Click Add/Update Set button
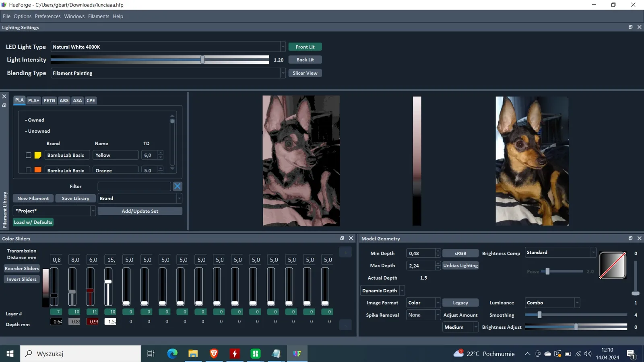Viewport: 644px width, 362px height. click(140, 211)
